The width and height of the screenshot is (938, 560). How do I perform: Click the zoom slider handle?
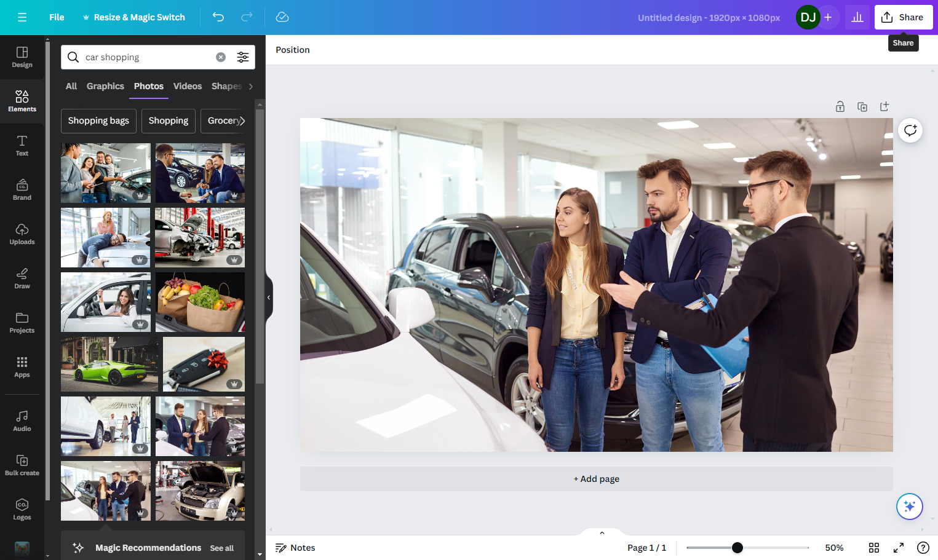737,548
